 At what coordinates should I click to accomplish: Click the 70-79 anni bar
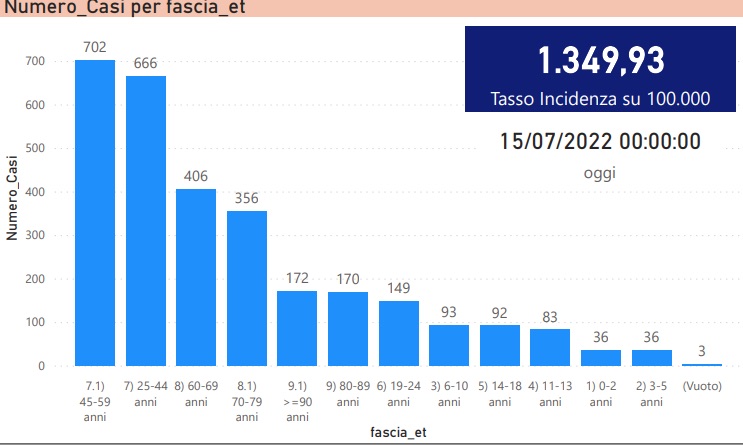[x=247, y=288]
